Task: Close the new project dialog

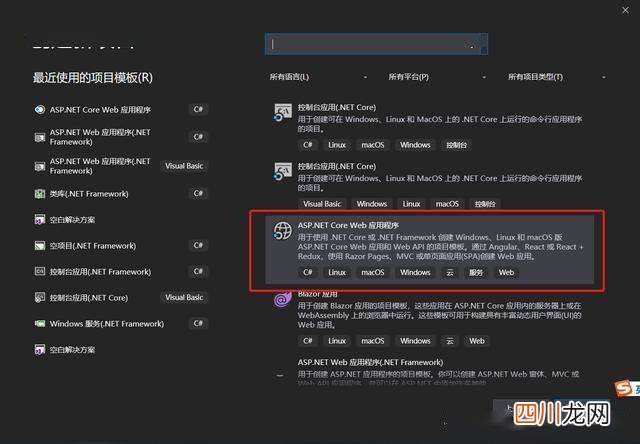Action: [625, 11]
